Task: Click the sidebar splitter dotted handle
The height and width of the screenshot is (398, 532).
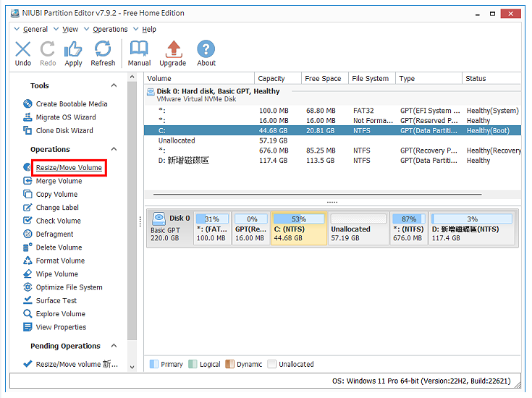Action: coord(140,222)
